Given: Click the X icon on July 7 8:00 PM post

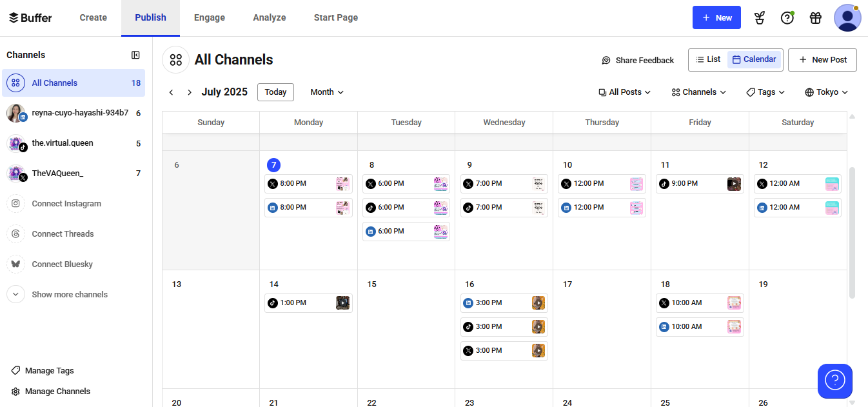Looking at the screenshot, I should click(x=273, y=184).
